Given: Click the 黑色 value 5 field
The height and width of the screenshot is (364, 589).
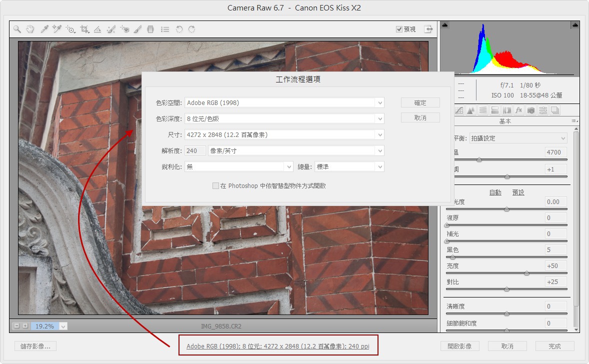Looking at the screenshot, I should pos(556,250).
